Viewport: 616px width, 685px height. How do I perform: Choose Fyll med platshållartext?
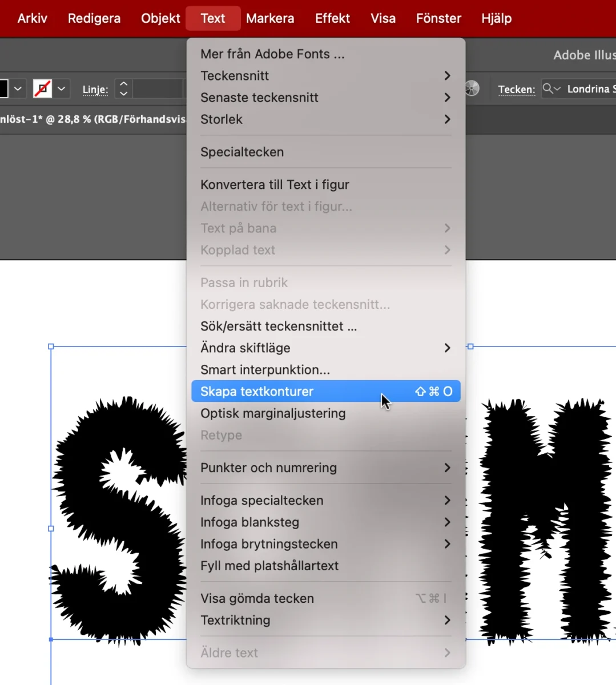(x=326, y=565)
